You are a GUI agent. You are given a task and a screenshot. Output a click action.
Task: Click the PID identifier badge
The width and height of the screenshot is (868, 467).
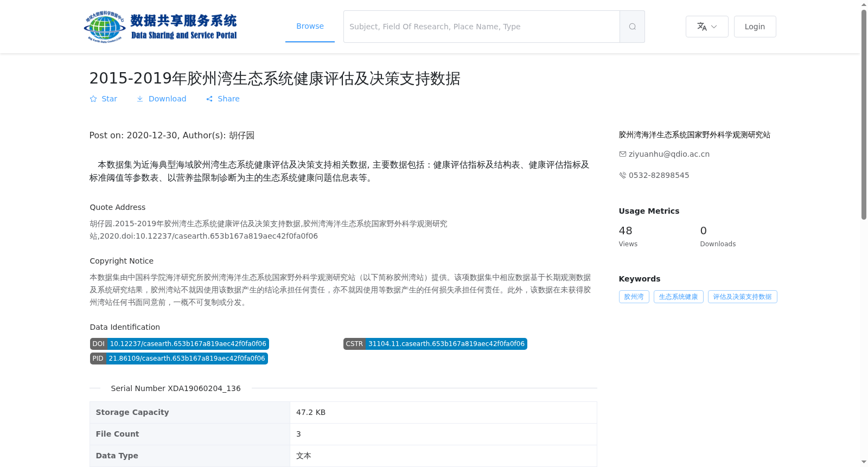coord(179,359)
